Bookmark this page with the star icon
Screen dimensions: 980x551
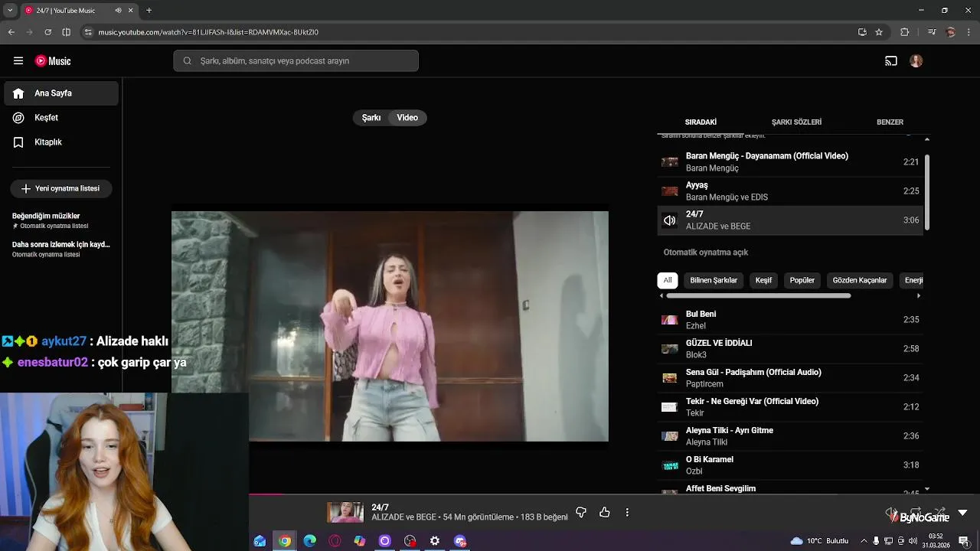pos(879,32)
